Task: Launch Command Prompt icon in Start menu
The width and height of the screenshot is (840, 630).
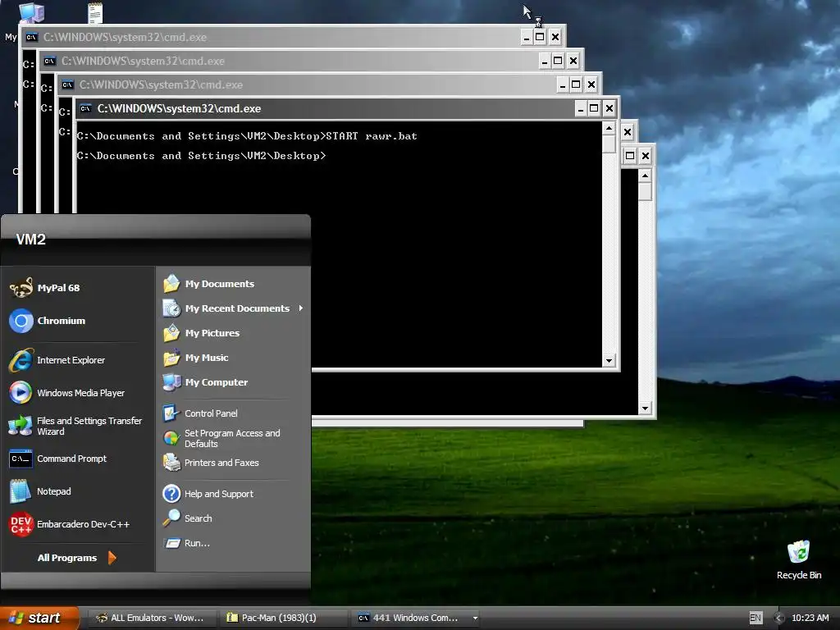Action: (x=21, y=459)
